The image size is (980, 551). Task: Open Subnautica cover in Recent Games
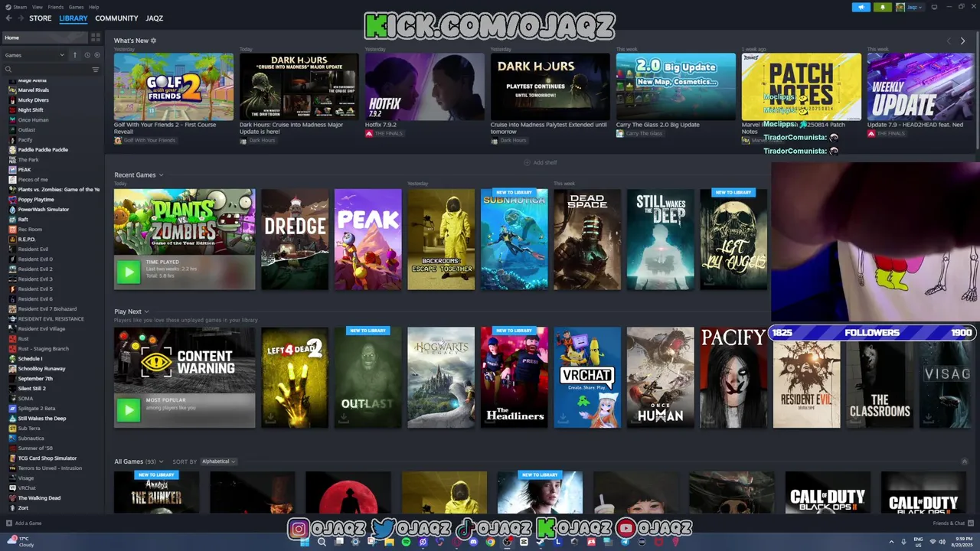[514, 240]
